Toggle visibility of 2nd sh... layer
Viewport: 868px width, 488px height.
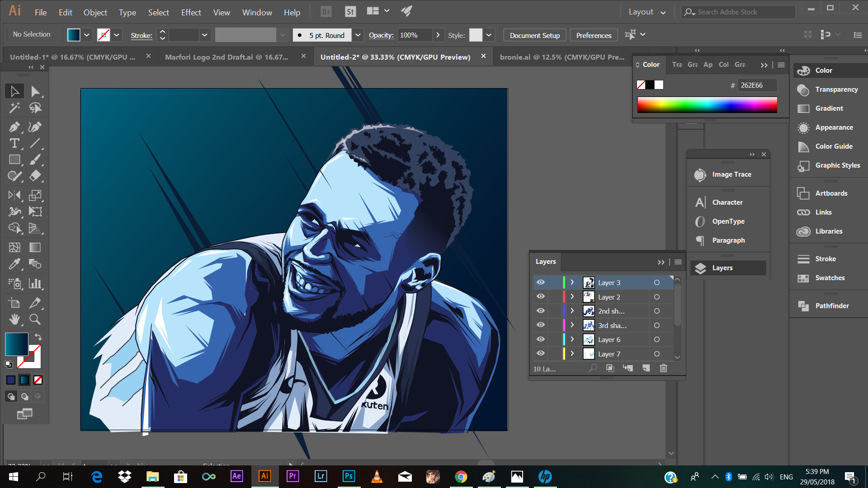(x=541, y=311)
